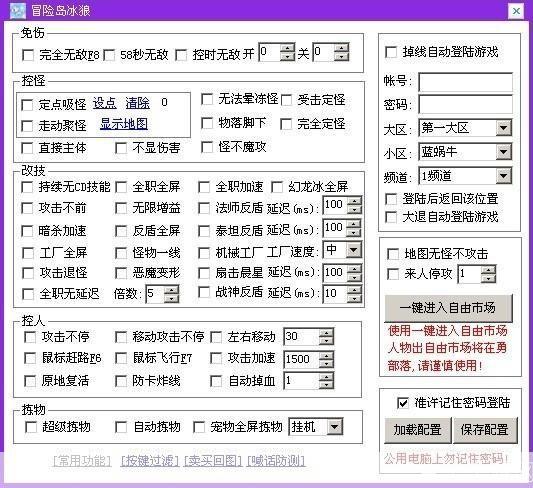Check 恶魔变形 option
This screenshot has width=533, height=488.
click(121, 273)
